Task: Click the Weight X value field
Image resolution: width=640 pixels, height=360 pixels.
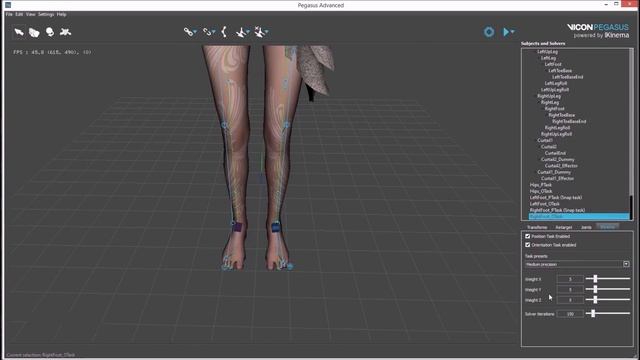Action: [570, 279]
